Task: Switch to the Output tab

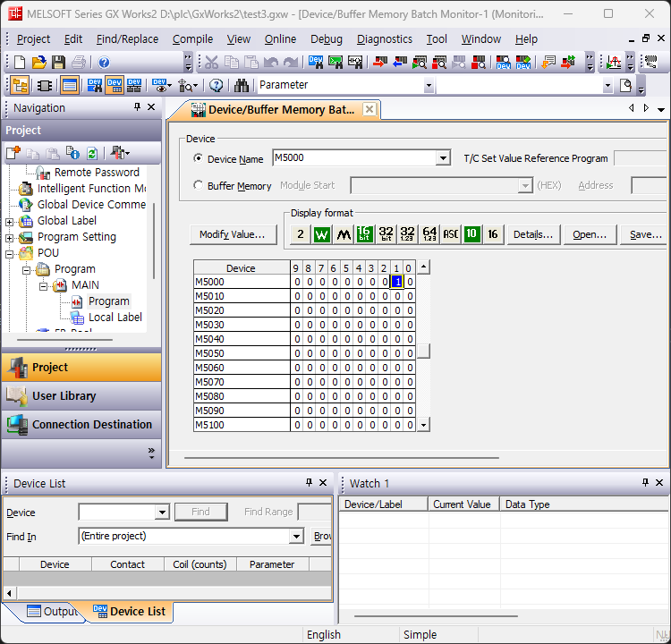Action: tap(52, 611)
